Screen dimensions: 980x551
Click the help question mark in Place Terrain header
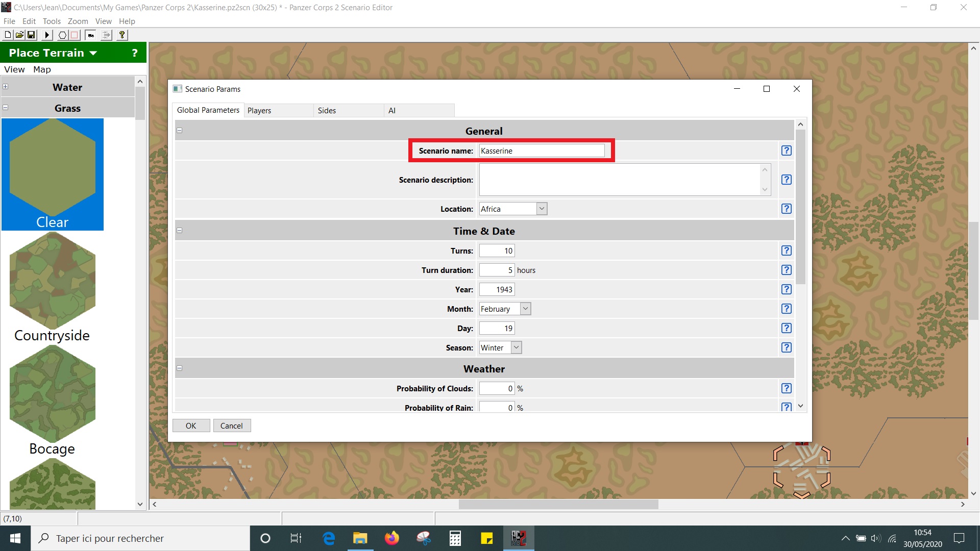[135, 53]
